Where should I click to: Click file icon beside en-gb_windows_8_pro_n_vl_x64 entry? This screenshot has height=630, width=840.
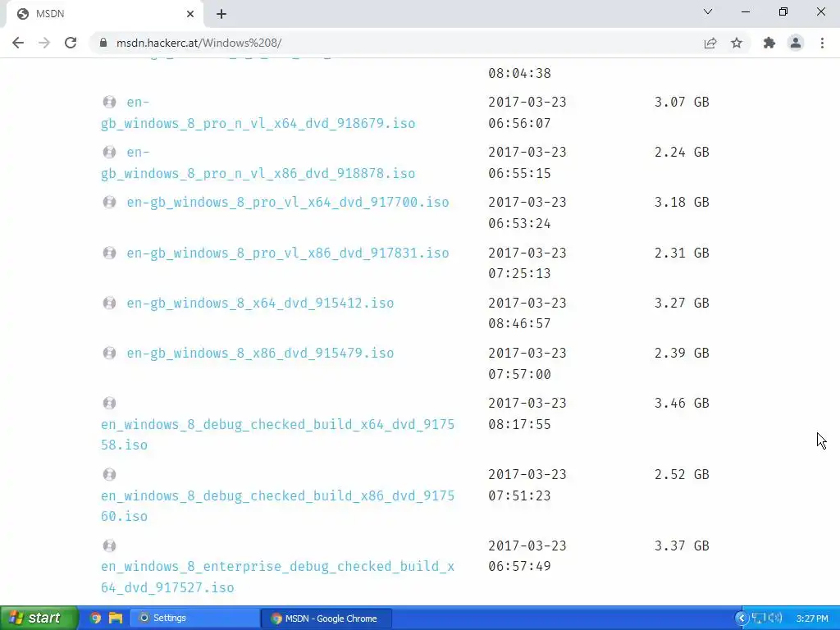click(109, 102)
